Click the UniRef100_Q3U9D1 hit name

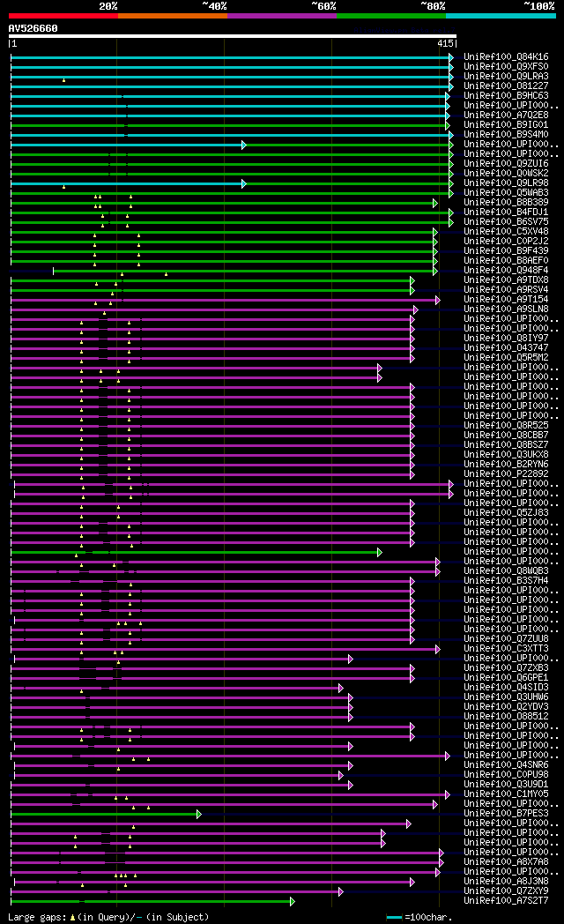[506, 785]
